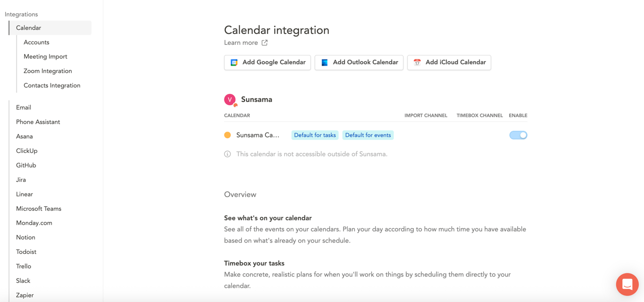Click the Add Outlook Calendar button
This screenshot has height=302, width=644.
359,62
